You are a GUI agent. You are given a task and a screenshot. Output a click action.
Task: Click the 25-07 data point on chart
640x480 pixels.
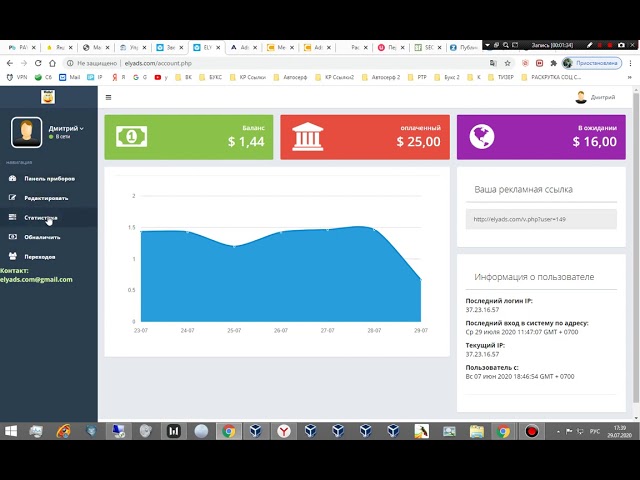click(x=234, y=246)
